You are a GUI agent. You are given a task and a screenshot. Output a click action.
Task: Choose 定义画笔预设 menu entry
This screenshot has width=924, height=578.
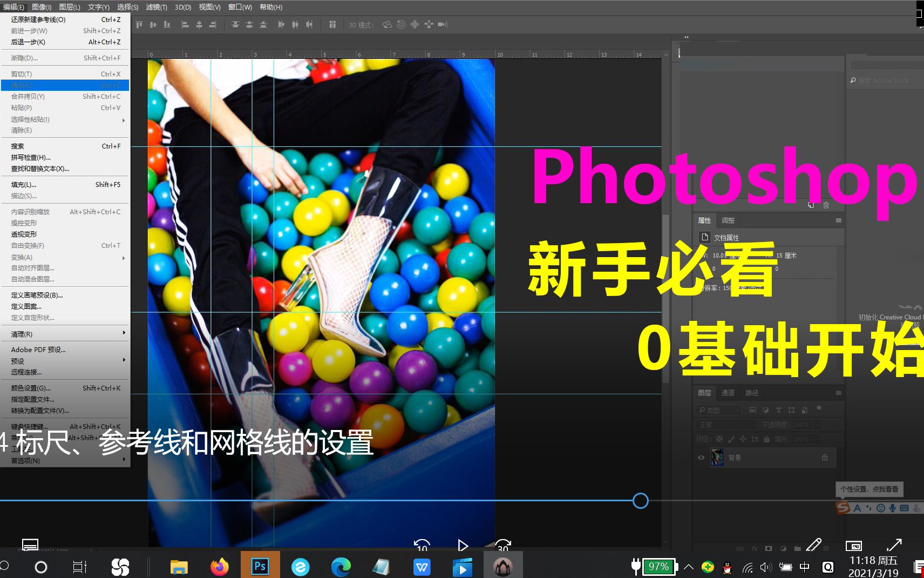coord(65,295)
